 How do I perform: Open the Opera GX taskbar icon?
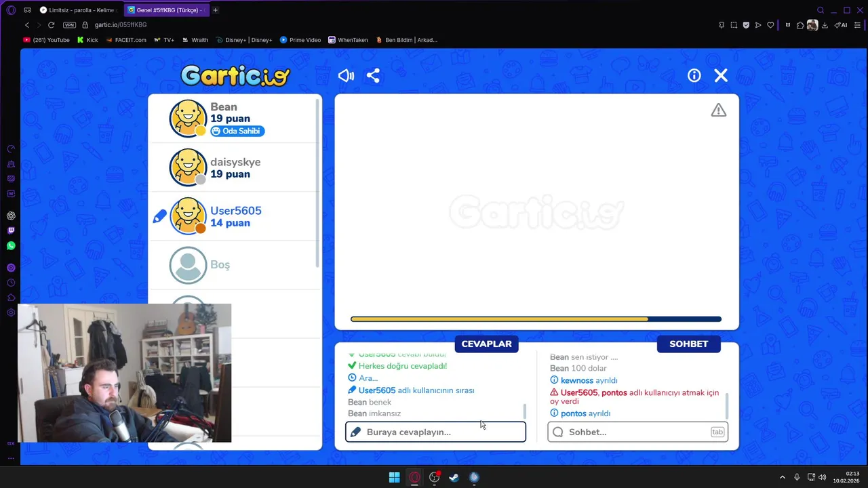coord(414,477)
